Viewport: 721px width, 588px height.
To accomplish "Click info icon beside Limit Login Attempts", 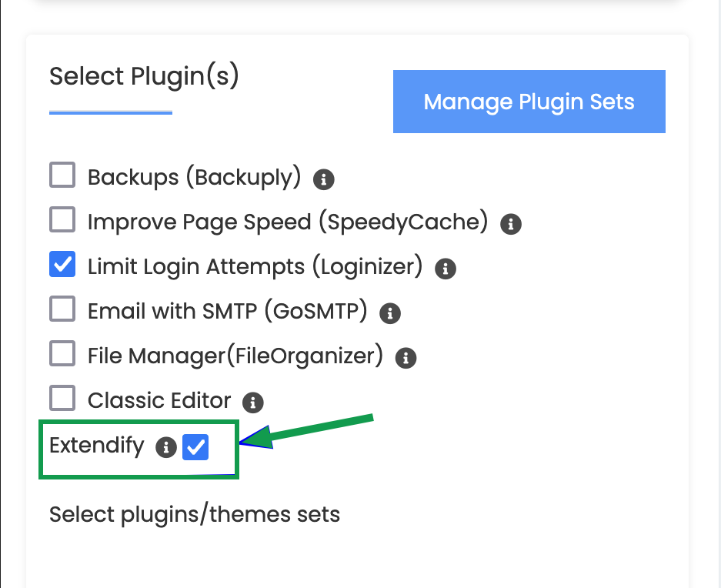I will 446,269.
